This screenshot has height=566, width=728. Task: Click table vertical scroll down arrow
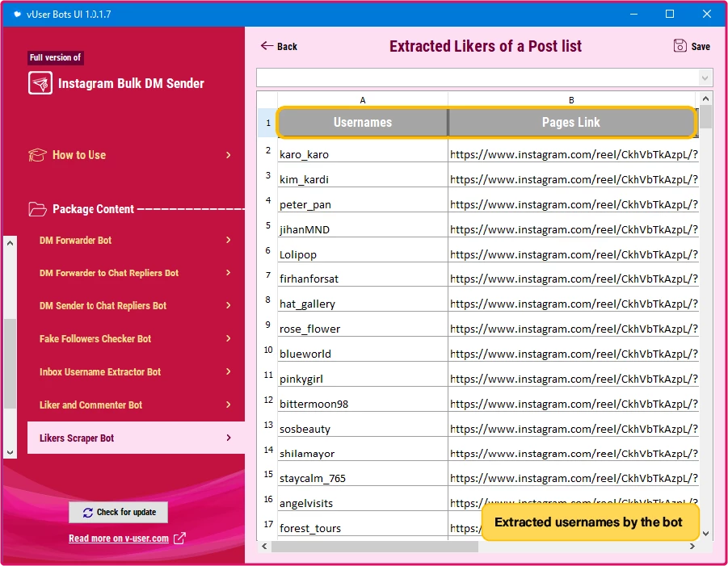705,534
